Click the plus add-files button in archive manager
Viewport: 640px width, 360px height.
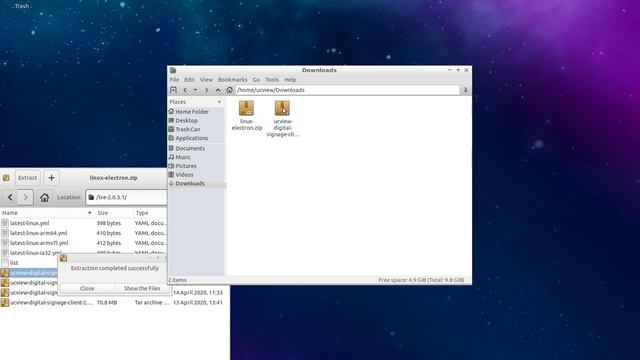51,178
